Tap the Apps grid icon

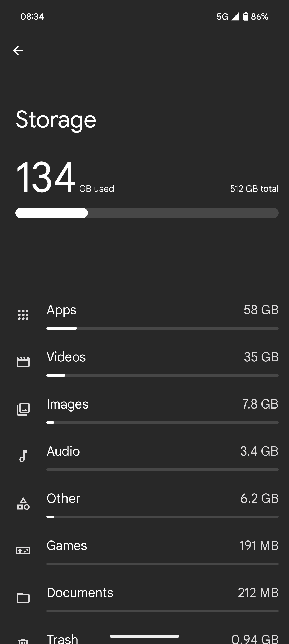[23, 315]
